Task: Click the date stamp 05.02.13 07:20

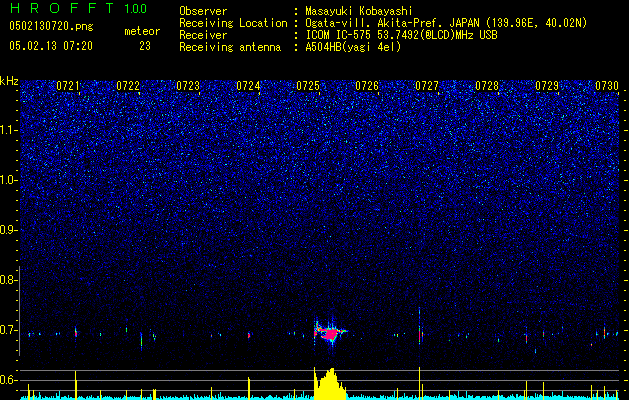Action: (51, 46)
